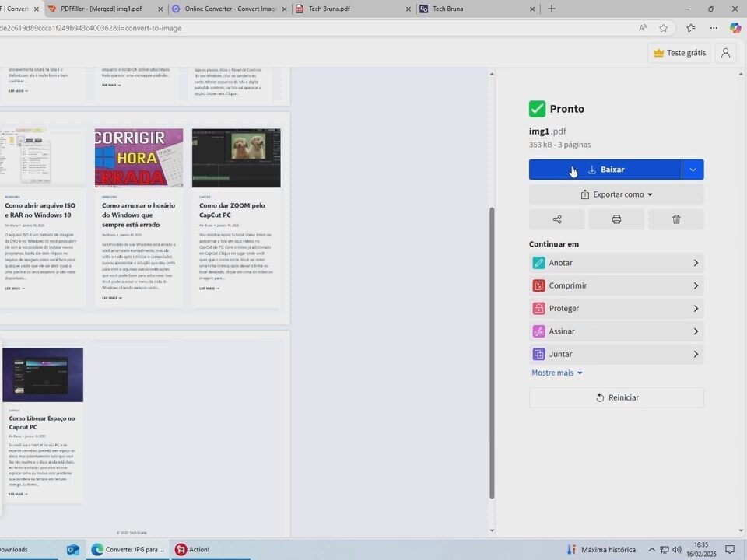Expand the Mostre mais list

coord(557,373)
